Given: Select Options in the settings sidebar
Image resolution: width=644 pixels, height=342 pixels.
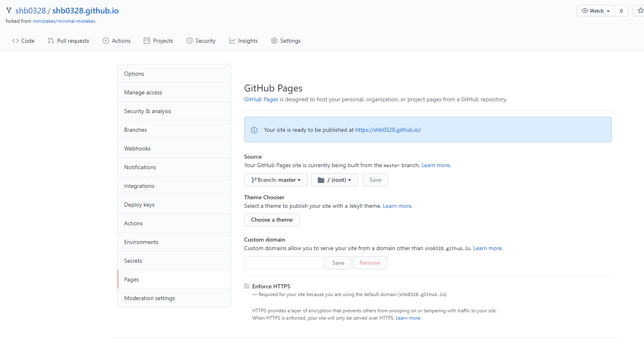Looking at the screenshot, I should (x=174, y=74).
